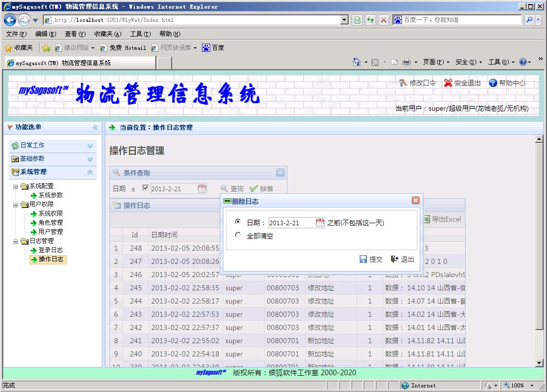Click 提交 submit button in dialog
This screenshot has height=392, width=547.
tap(371, 259)
